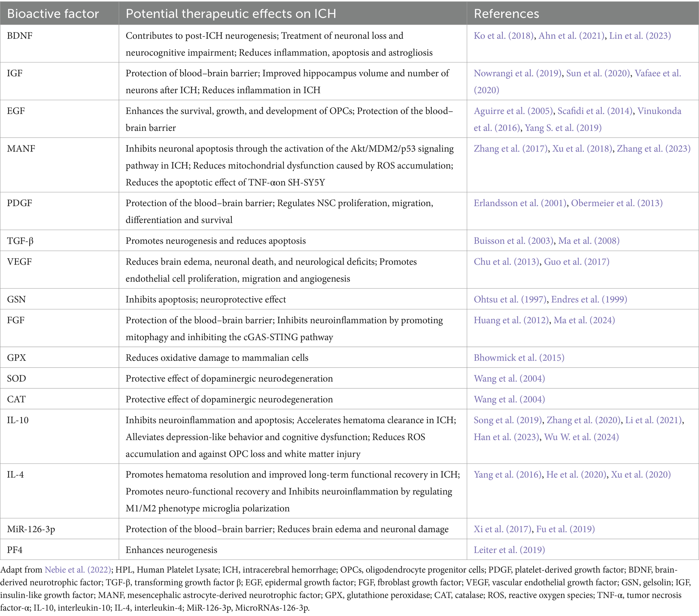
Task: Open the Ma et al. (2024) reference
Action: 584,320
